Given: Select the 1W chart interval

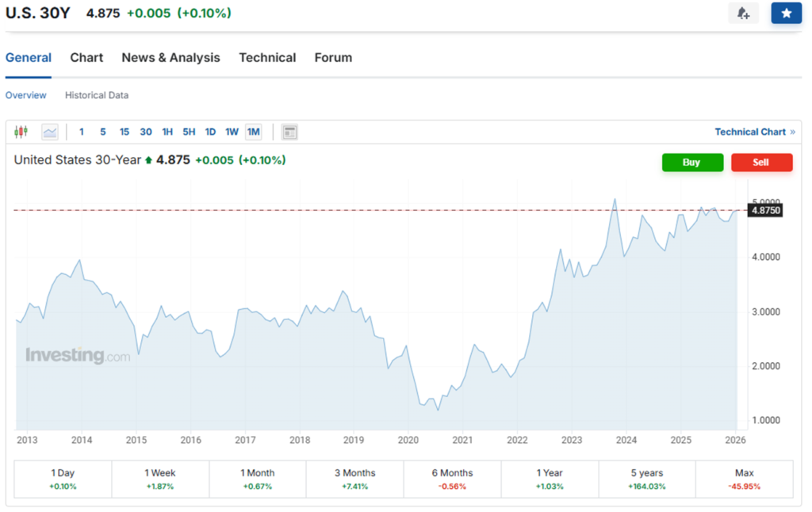Looking at the screenshot, I should coord(232,132).
